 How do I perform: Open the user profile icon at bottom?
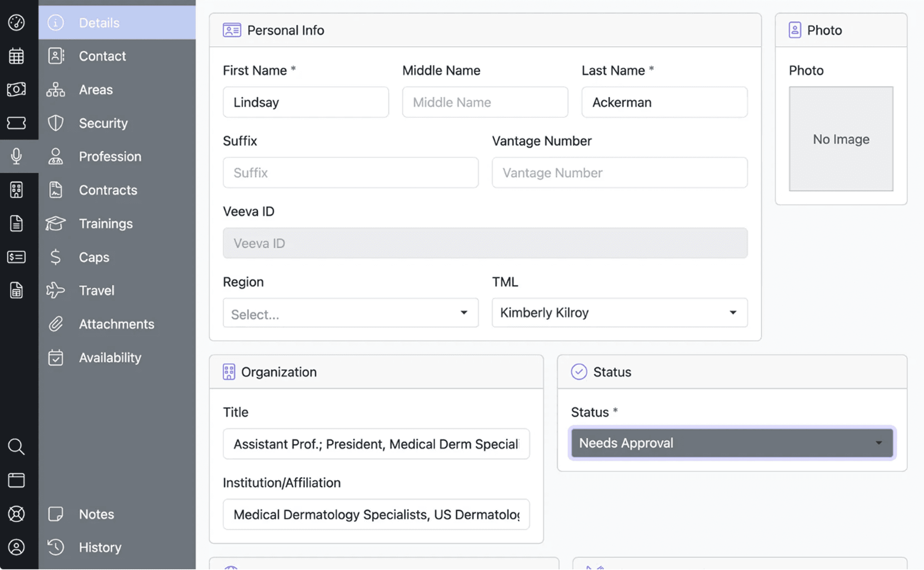click(17, 547)
